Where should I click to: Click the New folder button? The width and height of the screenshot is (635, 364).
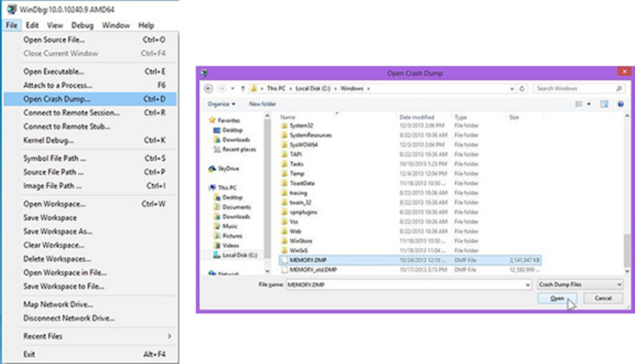(262, 104)
